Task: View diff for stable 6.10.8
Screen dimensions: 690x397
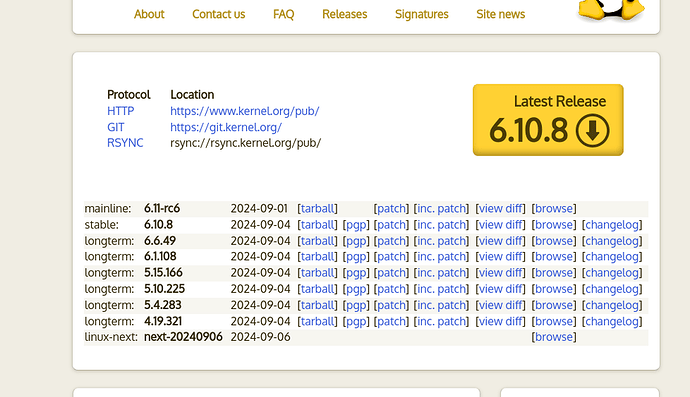Action: point(500,224)
